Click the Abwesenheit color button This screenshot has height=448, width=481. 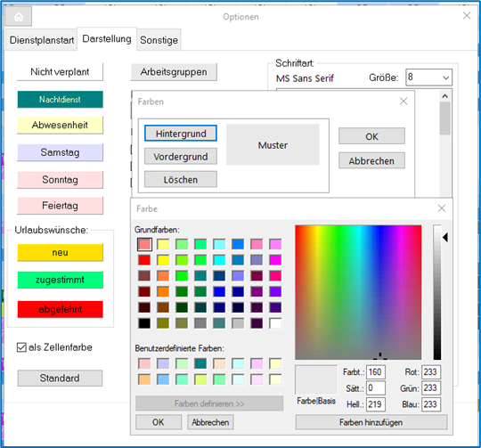point(60,125)
